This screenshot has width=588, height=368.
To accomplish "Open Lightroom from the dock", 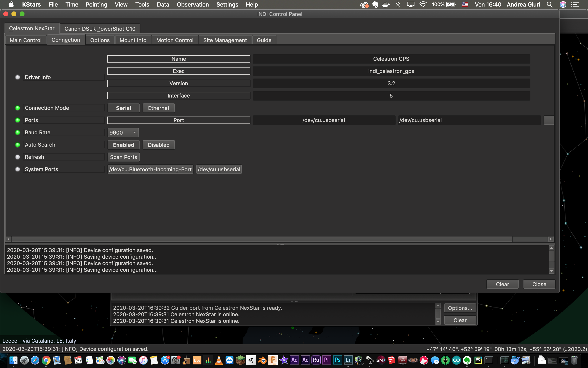I will coord(348,360).
